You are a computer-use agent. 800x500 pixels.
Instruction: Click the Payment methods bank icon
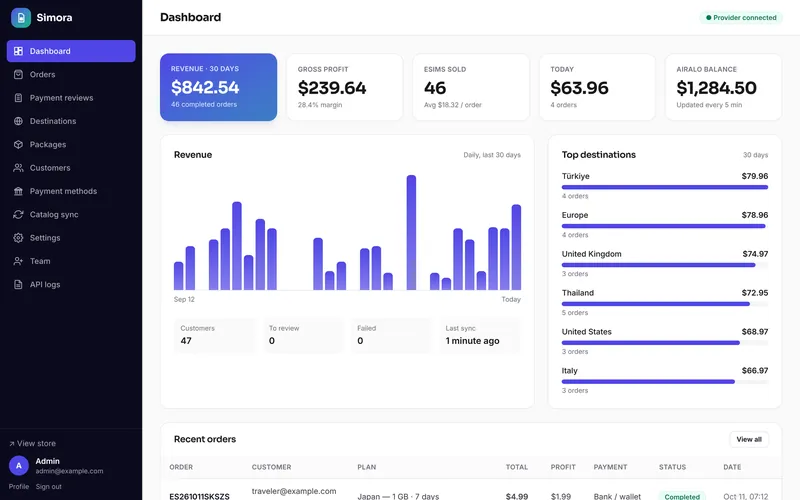18,191
